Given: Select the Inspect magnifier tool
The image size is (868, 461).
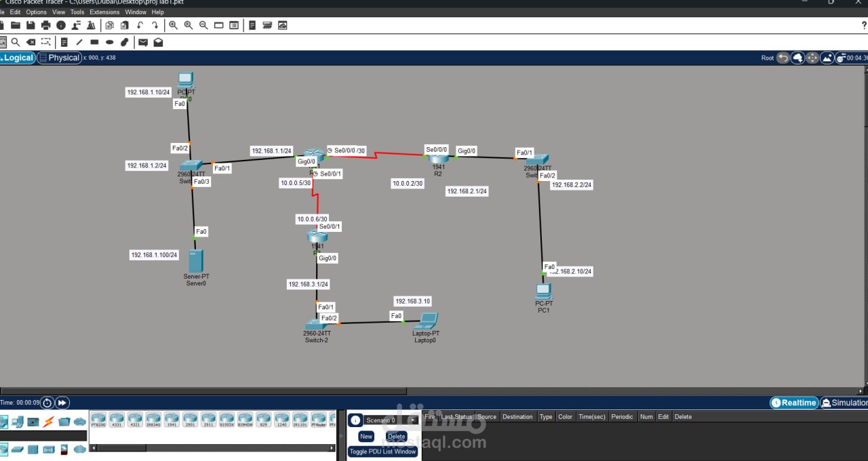Looking at the screenshot, I should click(x=16, y=42).
